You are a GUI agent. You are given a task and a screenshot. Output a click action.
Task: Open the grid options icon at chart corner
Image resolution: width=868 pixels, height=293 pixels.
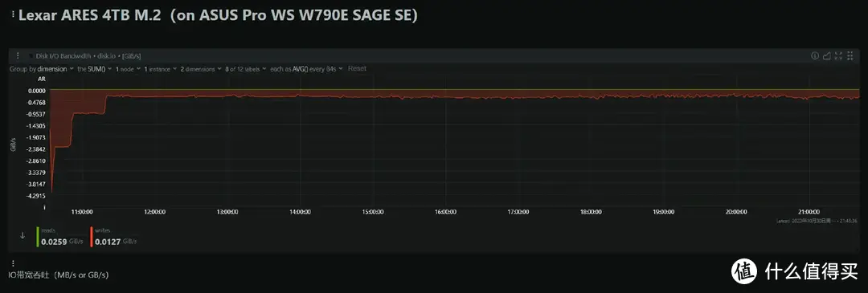pyautogui.click(x=850, y=55)
